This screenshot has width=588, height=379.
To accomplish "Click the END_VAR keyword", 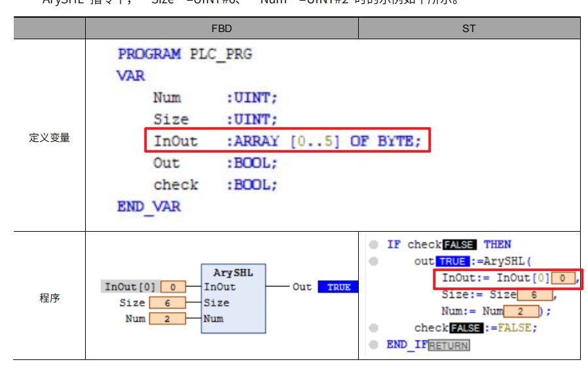I will click(149, 207).
